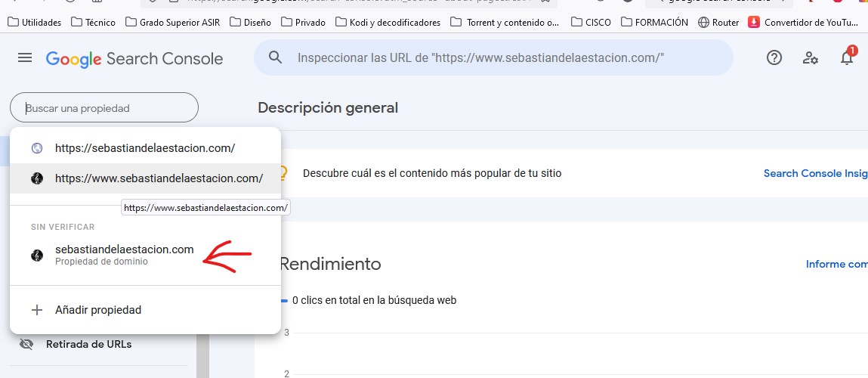Focus the Buscar una propiedad field
This screenshot has height=378, width=868.
pos(104,107)
